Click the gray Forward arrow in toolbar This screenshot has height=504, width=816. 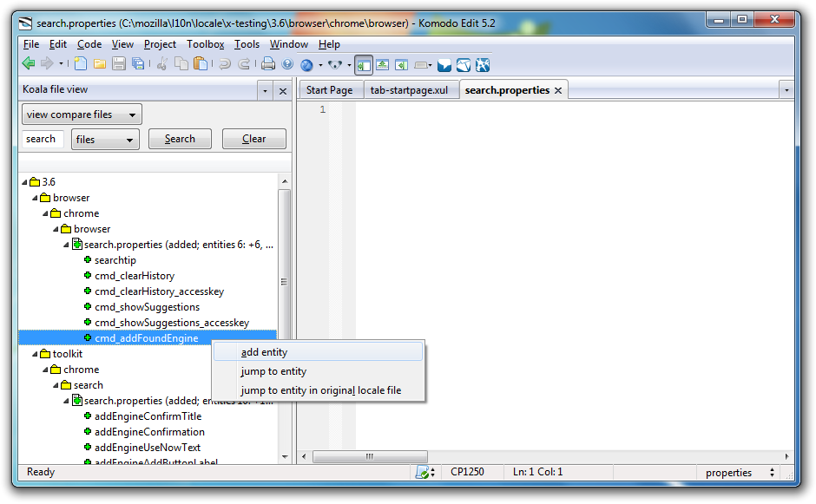point(48,64)
